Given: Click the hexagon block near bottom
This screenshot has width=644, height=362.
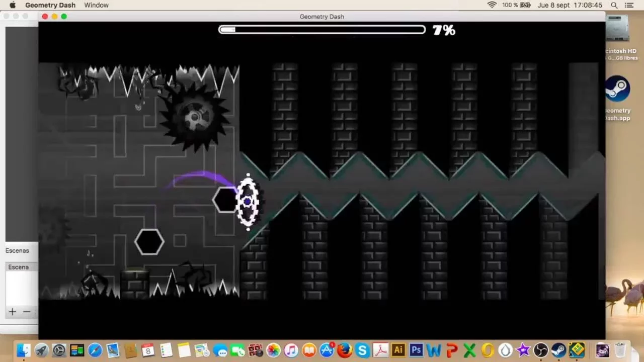Looking at the screenshot, I should (x=149, y=242).
